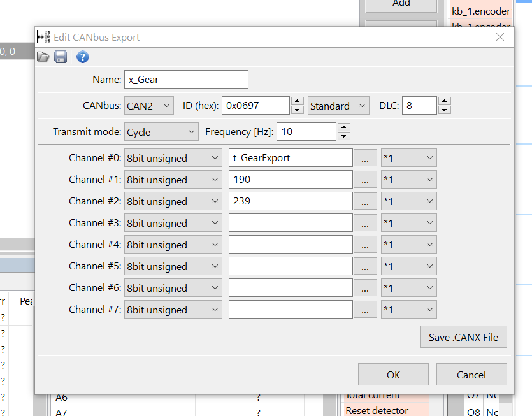Open Channel #1 data type dropdown
532x416 pixels.
point(173,180)
